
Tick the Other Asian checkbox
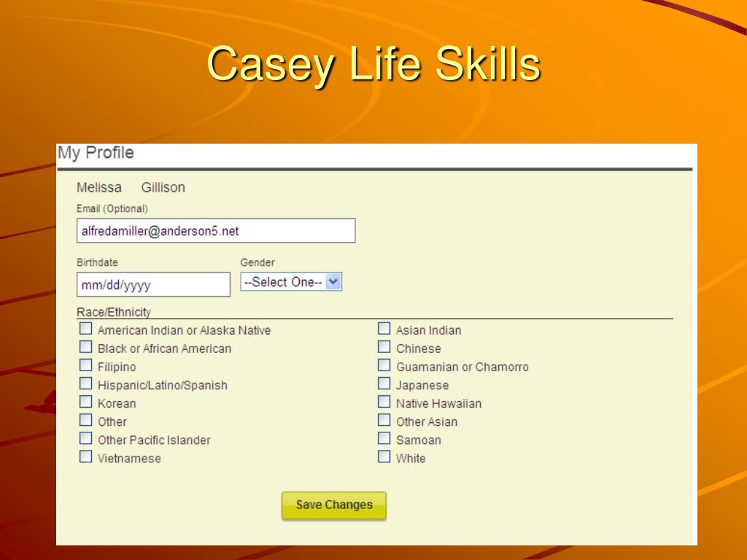(384, 420)
